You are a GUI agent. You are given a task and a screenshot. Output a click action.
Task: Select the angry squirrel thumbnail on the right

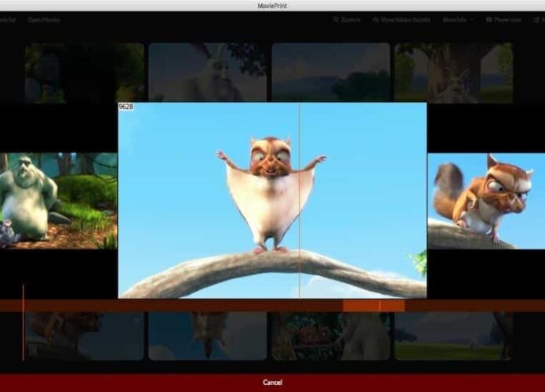click(486, 201)
